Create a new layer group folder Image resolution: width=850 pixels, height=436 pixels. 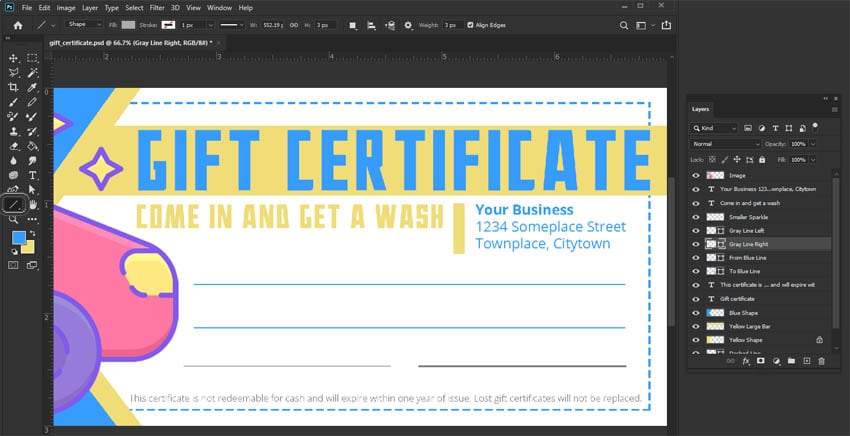point(791,361)
